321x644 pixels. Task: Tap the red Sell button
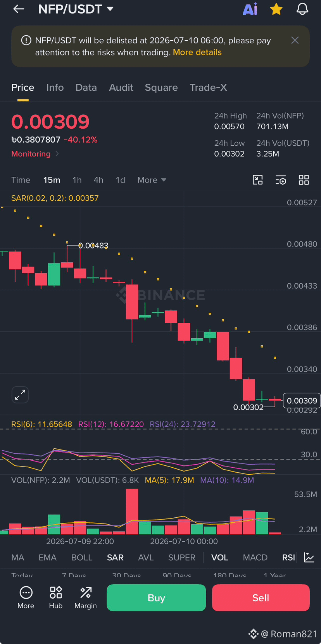click(x=261, y=598)
